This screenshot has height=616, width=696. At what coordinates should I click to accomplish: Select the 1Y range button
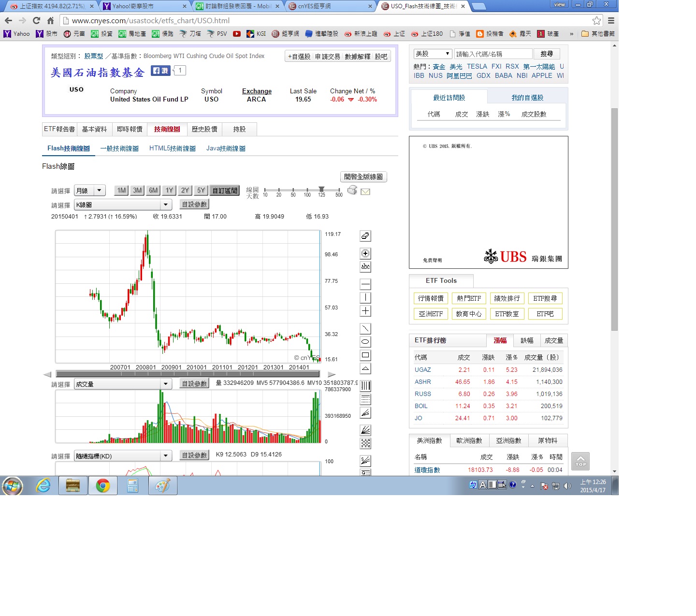pos(169,191)
